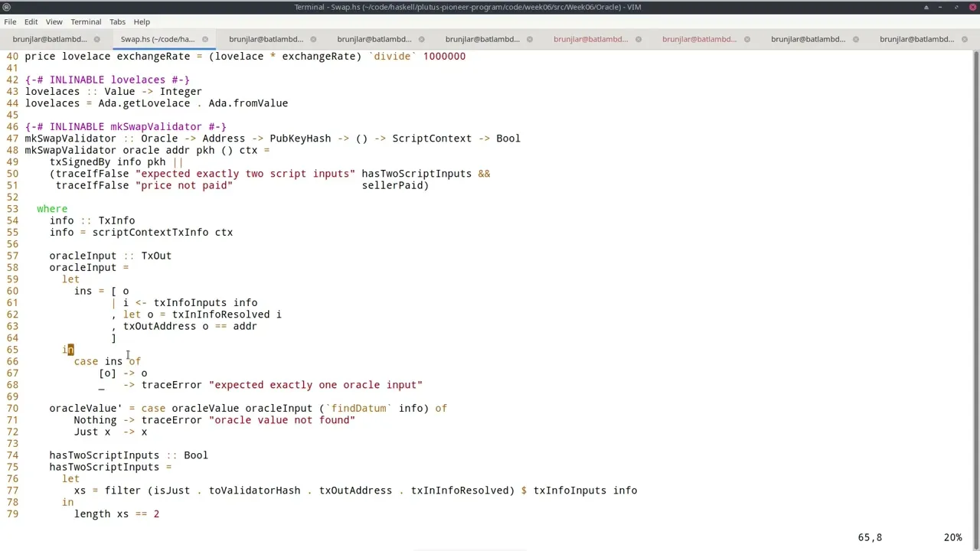Click the window menu icon in title bar

tap(7, 7)
